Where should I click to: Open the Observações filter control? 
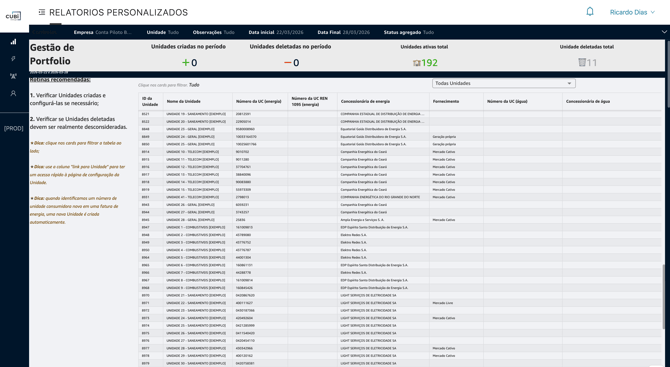point(213,32)
